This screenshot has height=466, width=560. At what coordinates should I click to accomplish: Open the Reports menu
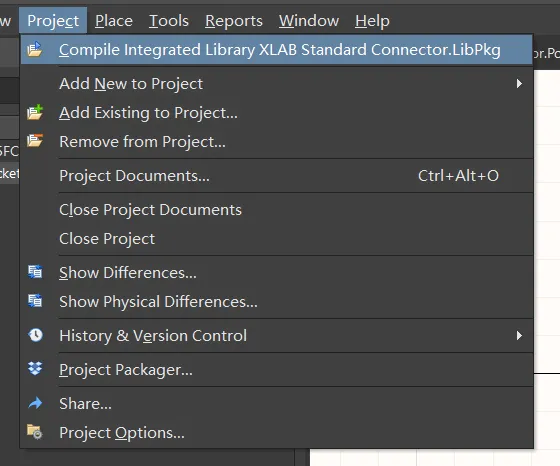pos(234,21)
